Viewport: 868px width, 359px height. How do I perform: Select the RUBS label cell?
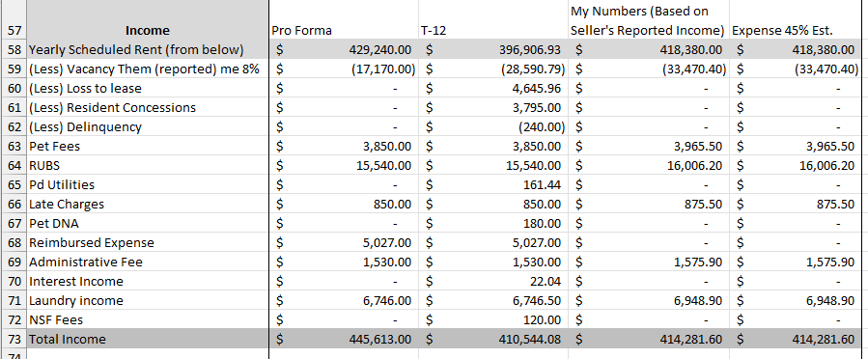148,165
